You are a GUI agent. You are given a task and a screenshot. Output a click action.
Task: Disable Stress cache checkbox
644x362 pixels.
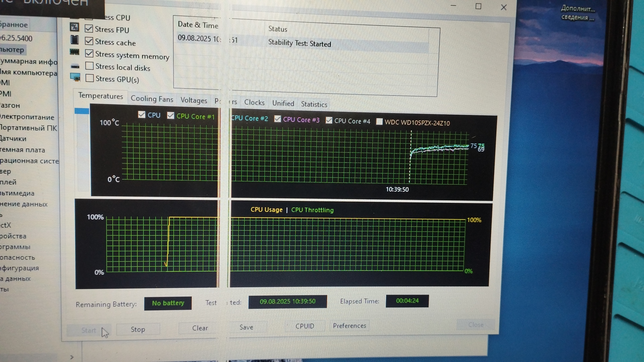(89, 41)
